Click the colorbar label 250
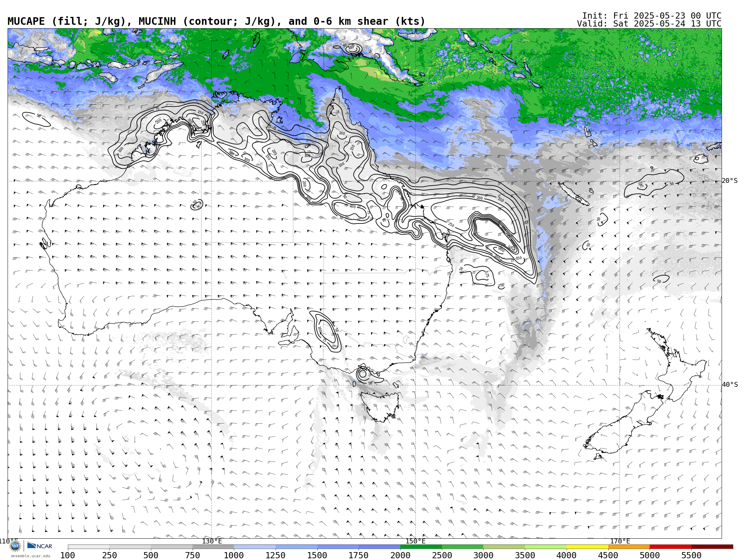The image size is (744, 560). coord(109,556)
